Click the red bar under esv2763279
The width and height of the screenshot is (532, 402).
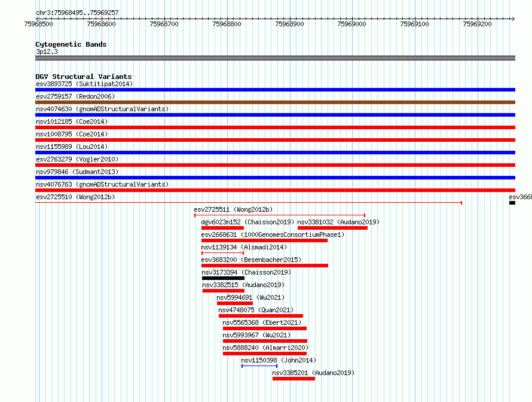click(275, 165)
